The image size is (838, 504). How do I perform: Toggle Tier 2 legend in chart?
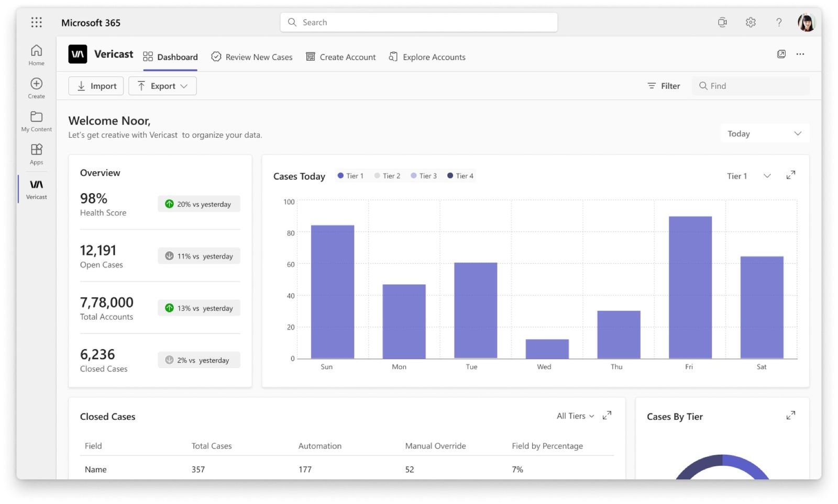387,176
